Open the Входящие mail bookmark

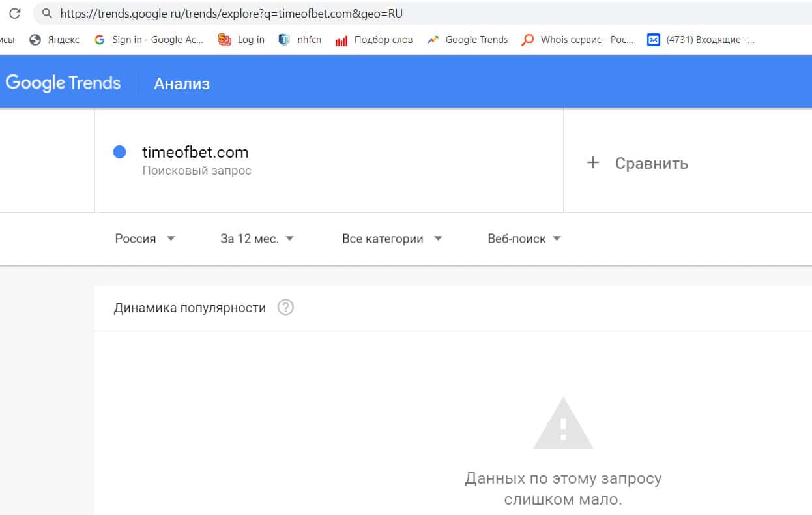701,40
